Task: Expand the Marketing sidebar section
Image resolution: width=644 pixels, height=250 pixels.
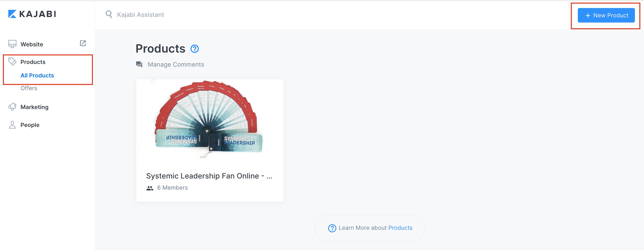Action: 34,107
